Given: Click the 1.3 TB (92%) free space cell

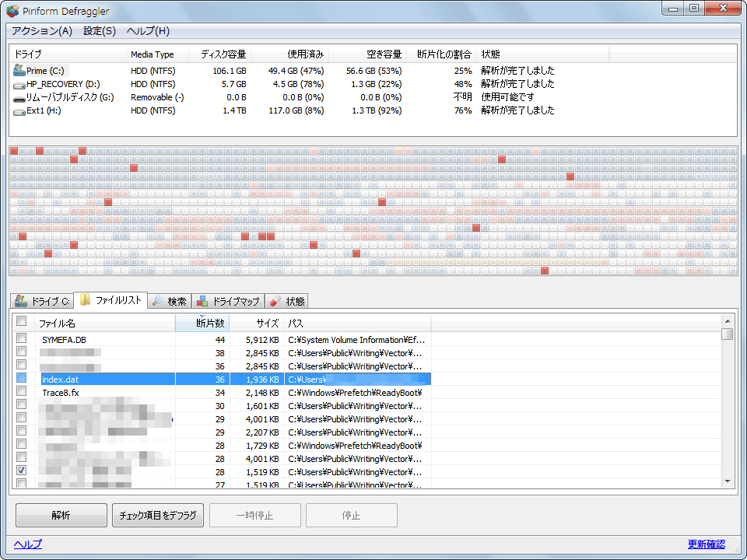Looking at the screenshot, I should pyautogui.click(x=377, y=111).
